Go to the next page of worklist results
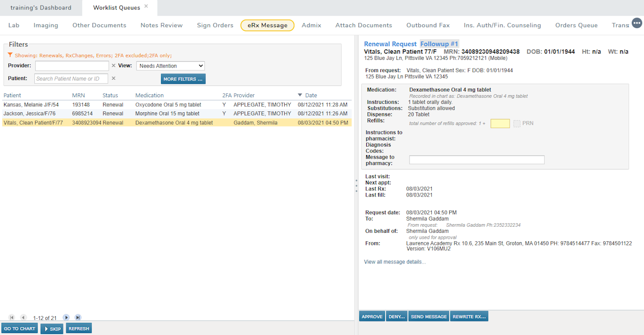 (x=66, y=317)
